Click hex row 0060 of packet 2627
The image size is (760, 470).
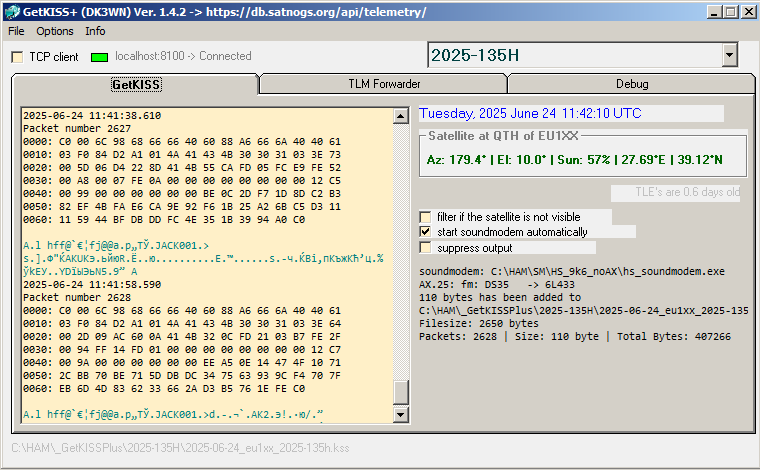click(164, 219)
